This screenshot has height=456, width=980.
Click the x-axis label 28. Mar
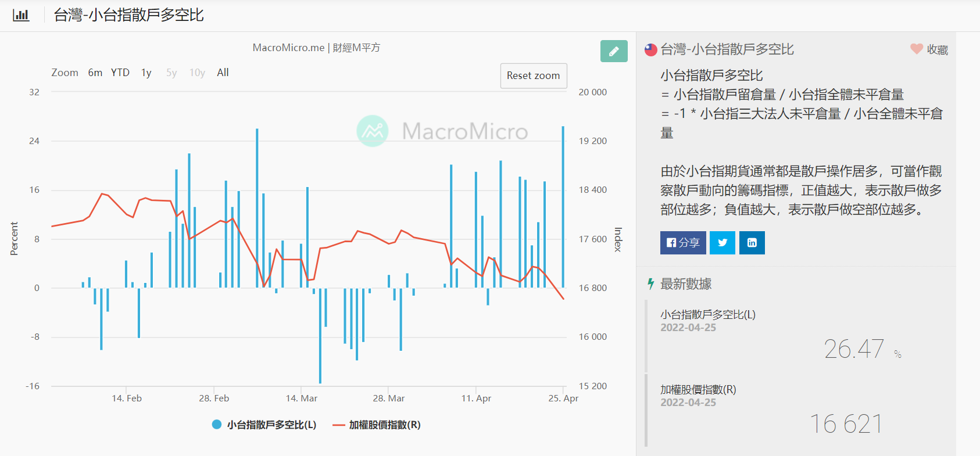pos(389,398)
